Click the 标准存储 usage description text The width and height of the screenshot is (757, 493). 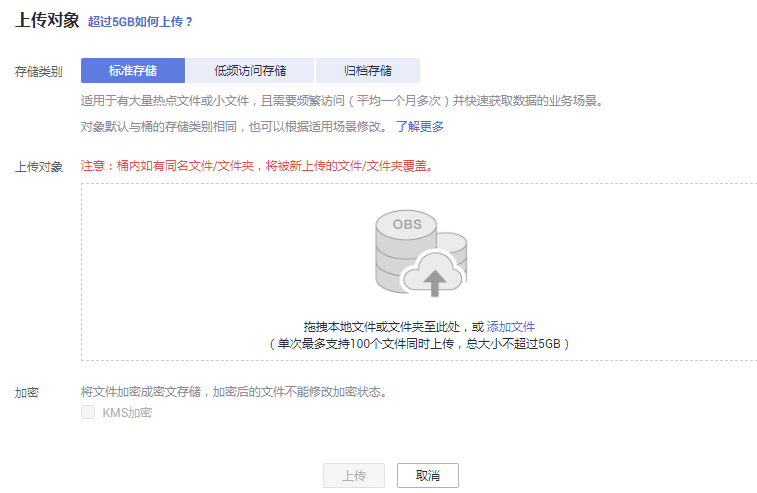341,101
